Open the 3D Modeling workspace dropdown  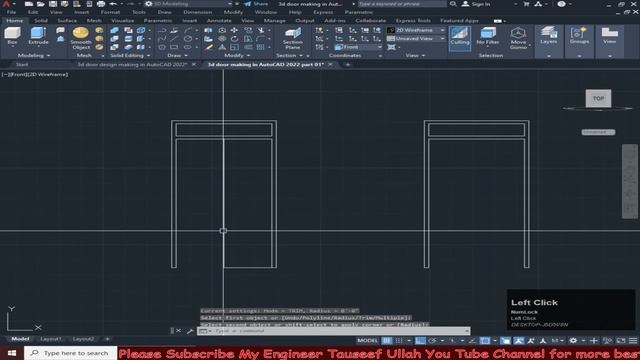point(190,4)
